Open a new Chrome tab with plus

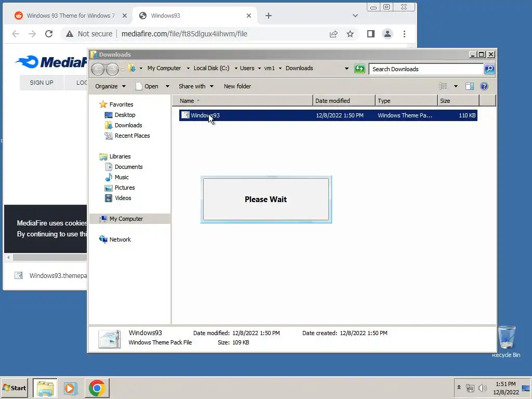(x=269, y=16)
